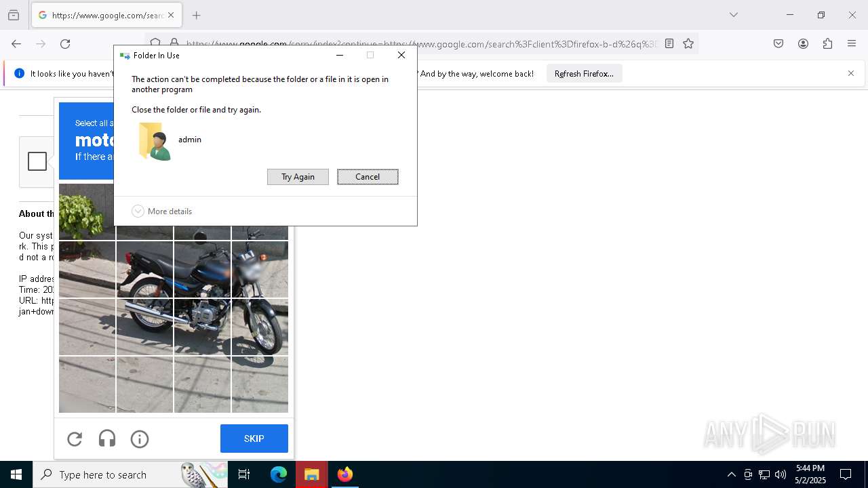This screenshot has width=868, height=488.
Task: Open Save to Pocket icon
Action: coord(778,44)
